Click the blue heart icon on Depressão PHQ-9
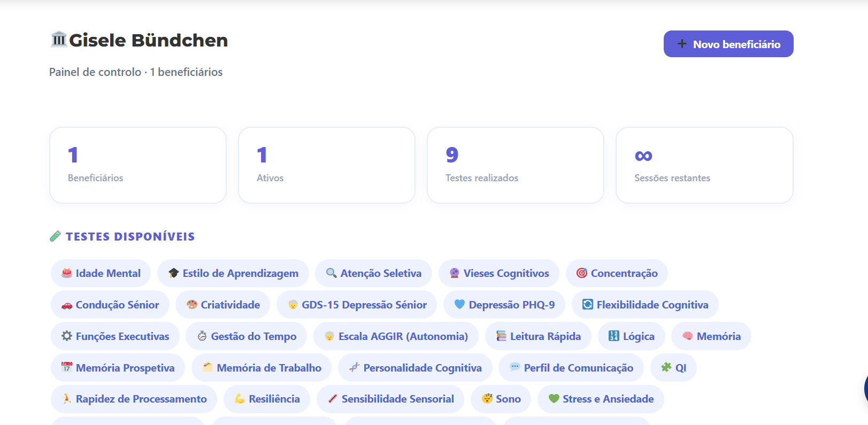Viewport: 868px width, 425px height. [459, 304]
